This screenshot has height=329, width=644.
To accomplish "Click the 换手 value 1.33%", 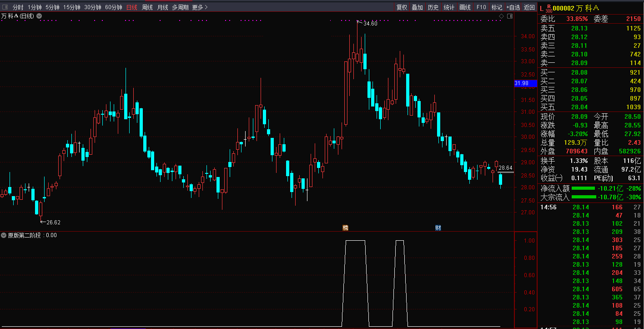I will click(x=579, y=161).
